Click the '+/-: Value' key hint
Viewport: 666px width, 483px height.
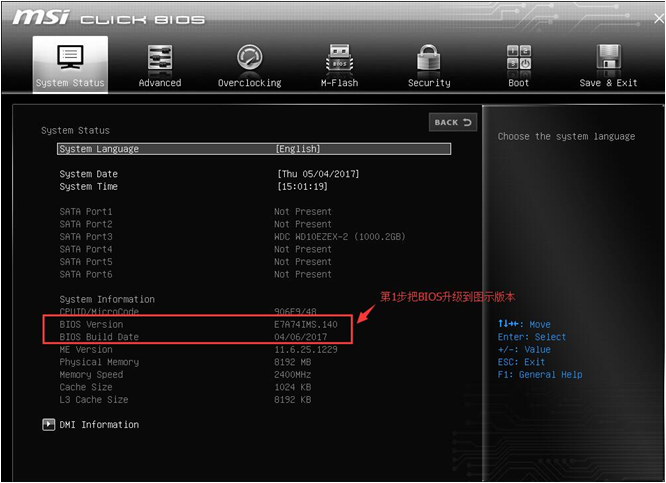tap(524, 350)
